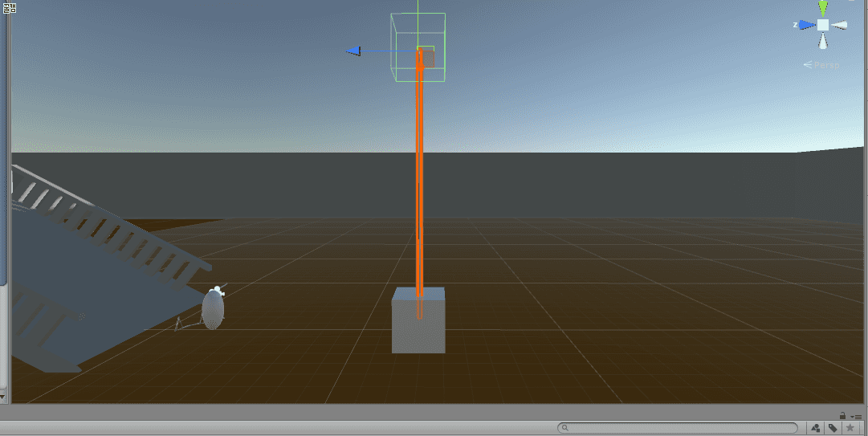Select the gray cube on the ground
The height and width of the screenshot is (436, 868).
pos(418,320)
